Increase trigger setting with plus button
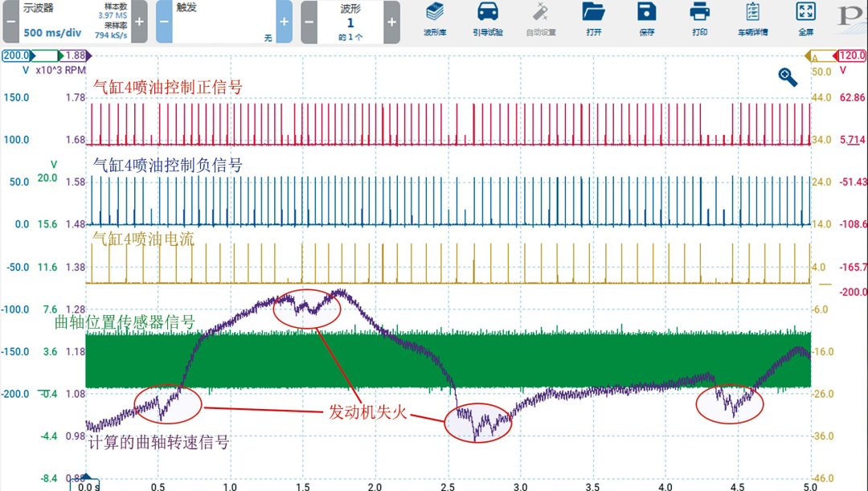The height and width of the screenshot is (491, 868). coord(284,22)
